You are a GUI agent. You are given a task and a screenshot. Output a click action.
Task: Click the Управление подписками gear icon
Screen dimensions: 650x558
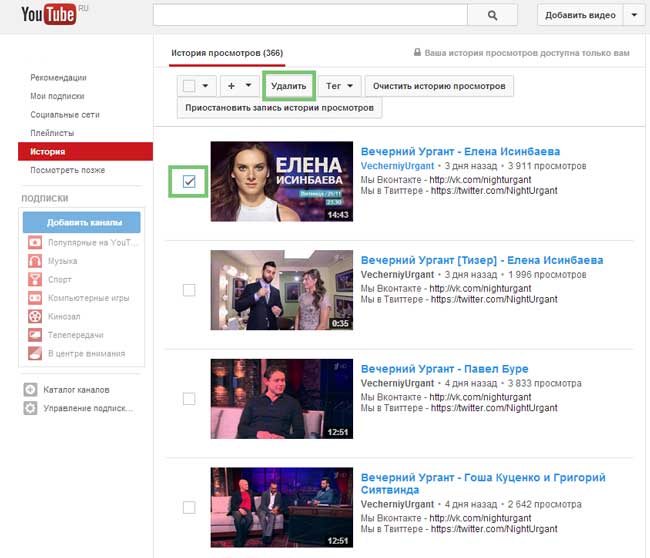click(30, 408)
